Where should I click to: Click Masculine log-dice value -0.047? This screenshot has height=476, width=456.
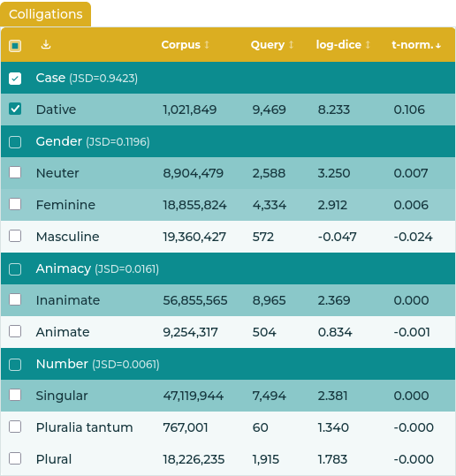[338, 237]
